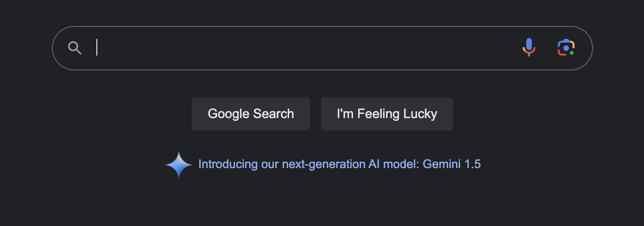Click the empty area of the search bar

click(301, 48)
